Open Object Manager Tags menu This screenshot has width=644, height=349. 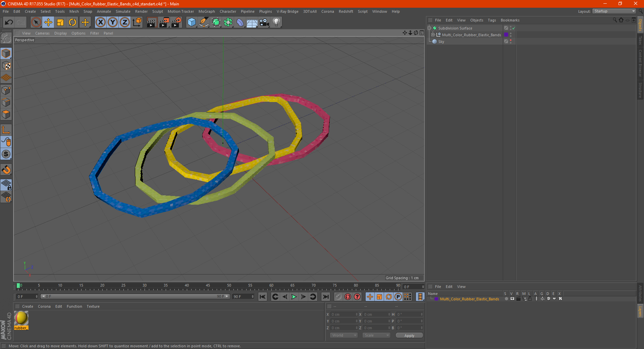[x=492, y=20]
